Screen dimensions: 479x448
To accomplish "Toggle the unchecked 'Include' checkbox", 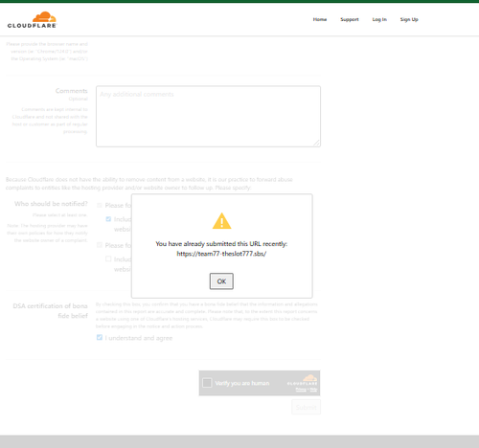I will [108, 258].
